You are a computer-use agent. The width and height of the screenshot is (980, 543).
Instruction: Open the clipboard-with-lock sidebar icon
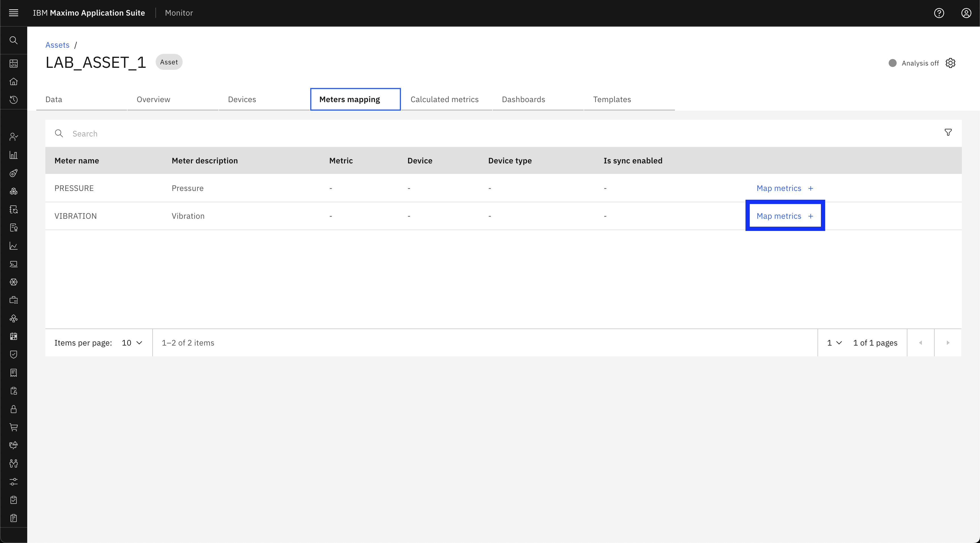[14, 391]
